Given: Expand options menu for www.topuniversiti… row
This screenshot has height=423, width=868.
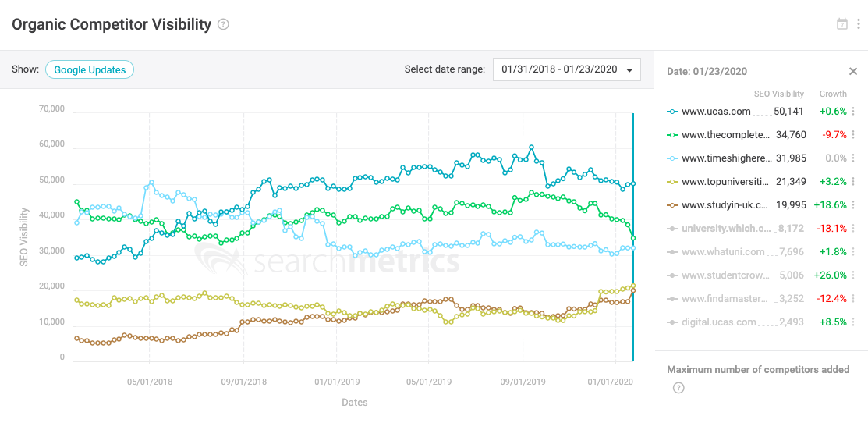Looking at the screenshot, I should [x=853, y=182].
